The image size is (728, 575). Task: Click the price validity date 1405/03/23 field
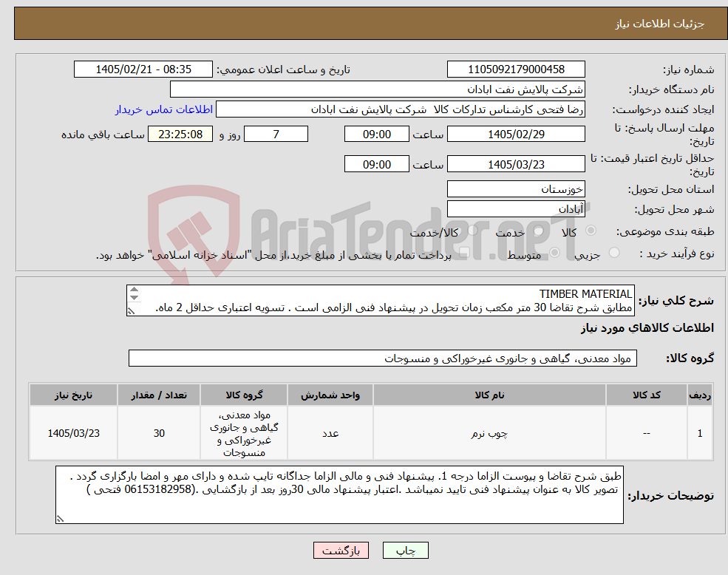516,164
